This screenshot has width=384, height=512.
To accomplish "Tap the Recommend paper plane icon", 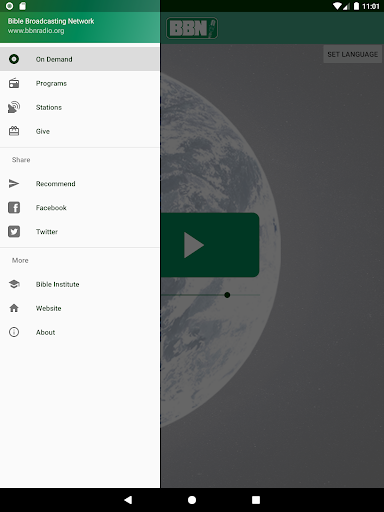I will pos(14,184).
